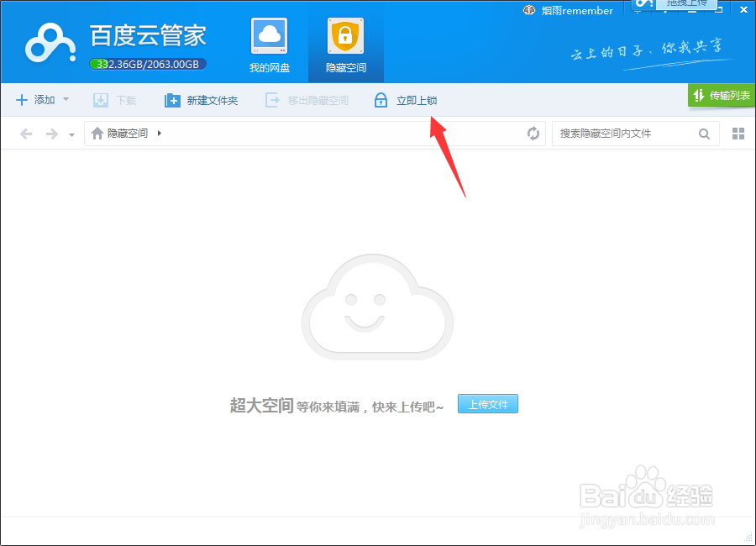Refresh the file list
This screenshot has height=546, width=756.
click(533, 134)
